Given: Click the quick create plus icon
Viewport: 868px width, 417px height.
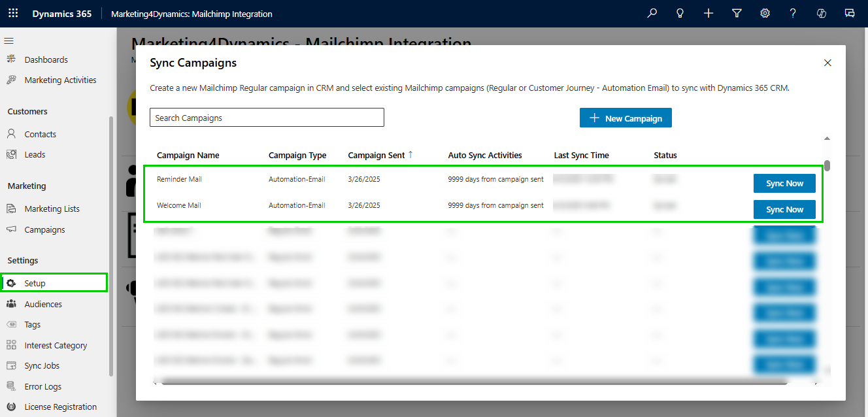Looking at the screenshot, I should 709,12.
